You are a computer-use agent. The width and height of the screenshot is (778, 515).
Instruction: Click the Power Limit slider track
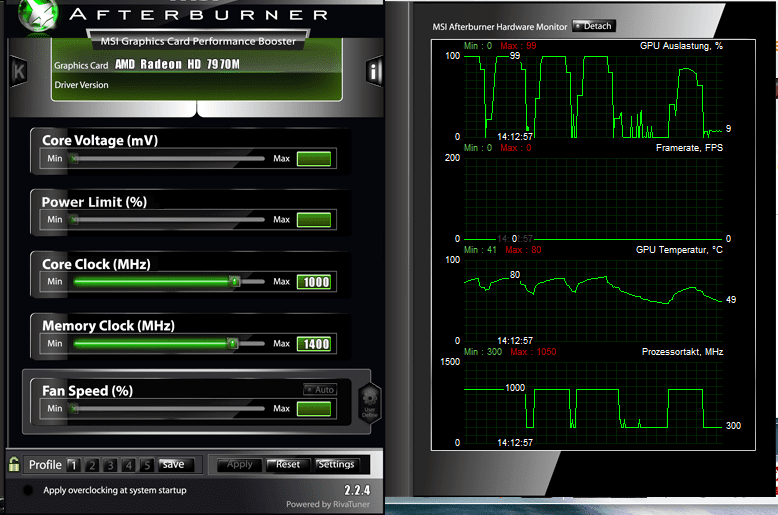[x=169, y=219]
